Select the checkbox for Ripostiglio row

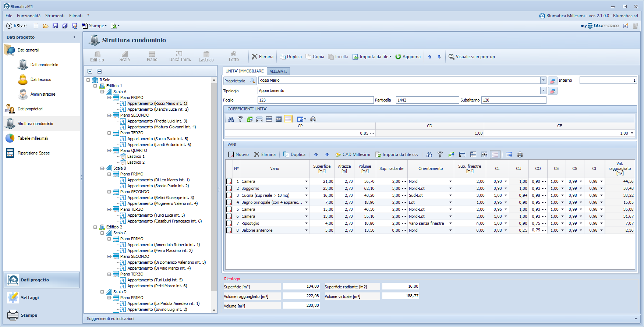point(229,223)
